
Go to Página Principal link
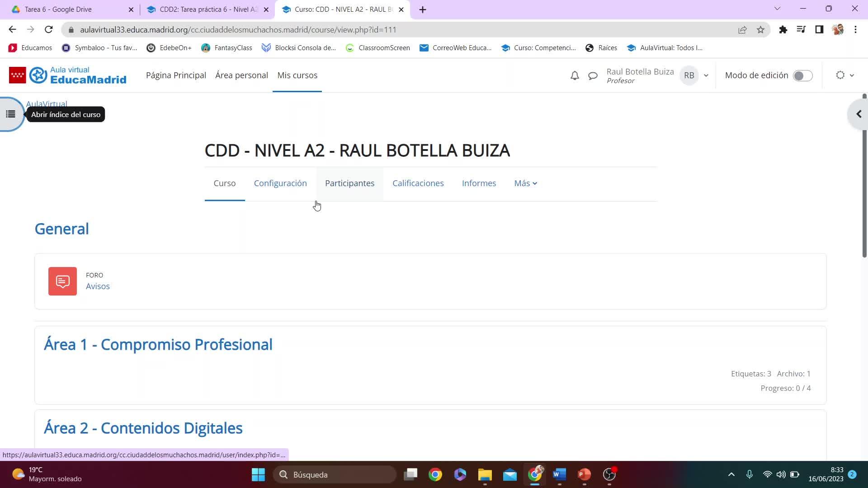click(176, 75)
